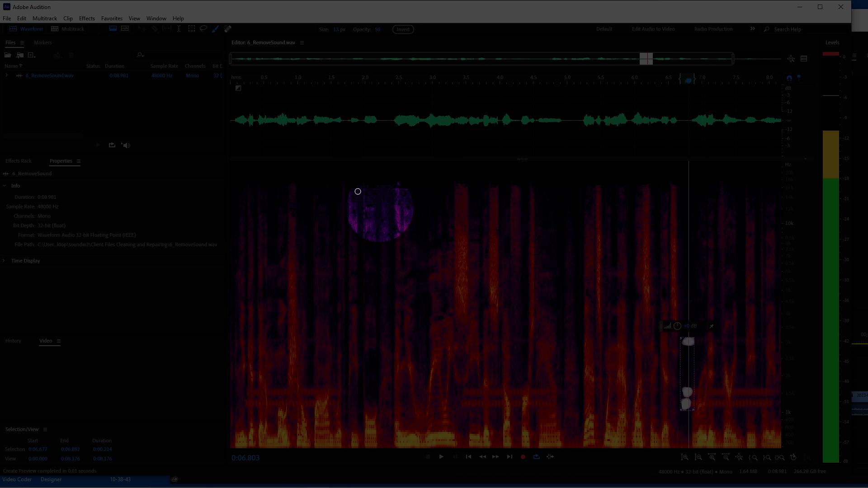Switch to Multitrack view
This screenshot has height=488, width=868.
point(68,29)
